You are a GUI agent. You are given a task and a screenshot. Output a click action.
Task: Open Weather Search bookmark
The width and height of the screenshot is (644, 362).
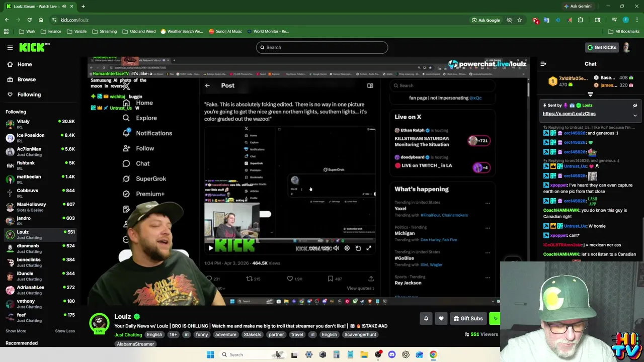point(181,31)
